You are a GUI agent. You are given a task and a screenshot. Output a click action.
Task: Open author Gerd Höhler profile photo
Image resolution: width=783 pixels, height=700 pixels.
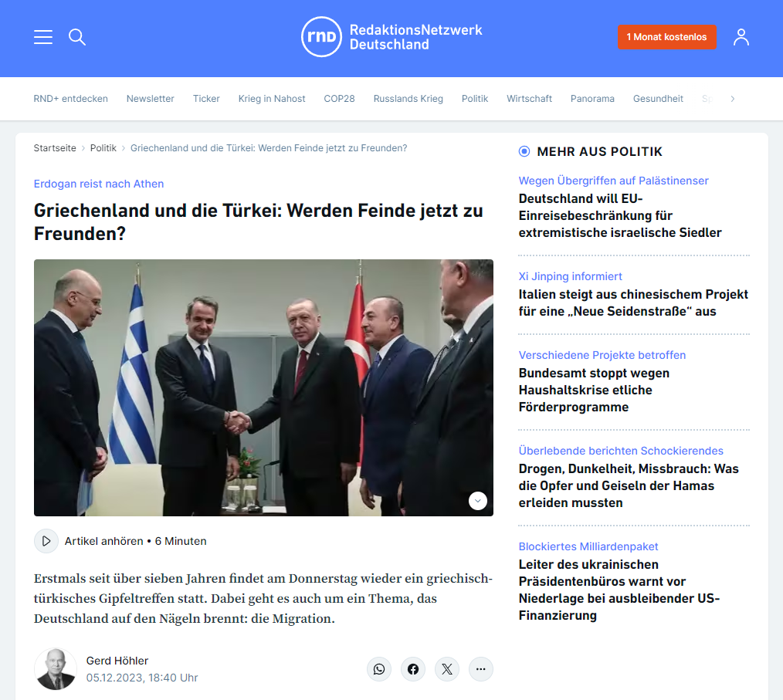pyautogui.click(x=56, y=669)
